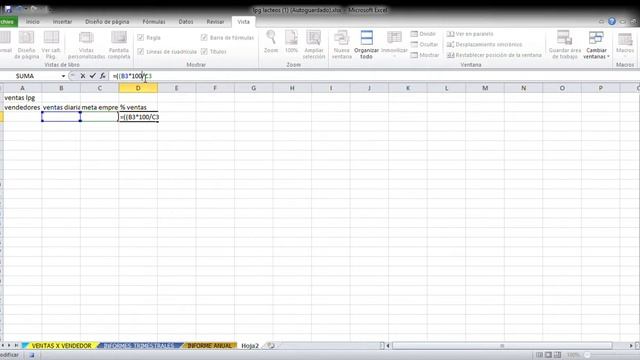
Task: Click Ampliar selección icon
Action: point(313,37)
